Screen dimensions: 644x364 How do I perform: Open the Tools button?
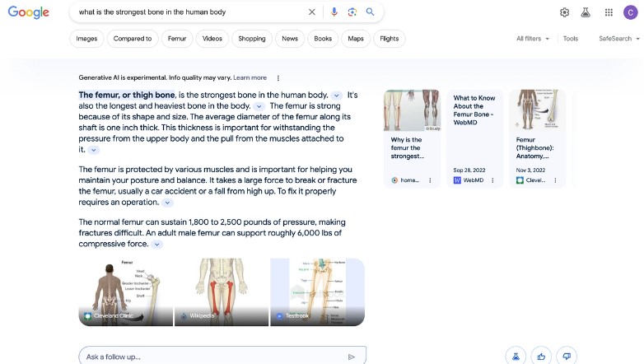[570, 39]
